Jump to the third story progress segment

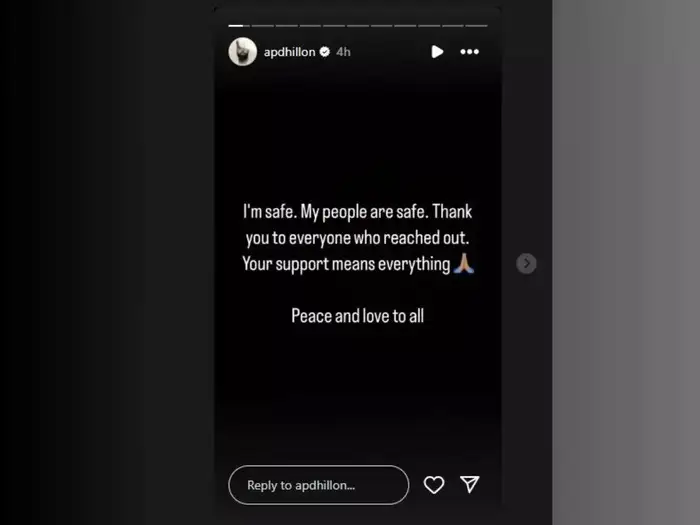(x=287, y=26)
